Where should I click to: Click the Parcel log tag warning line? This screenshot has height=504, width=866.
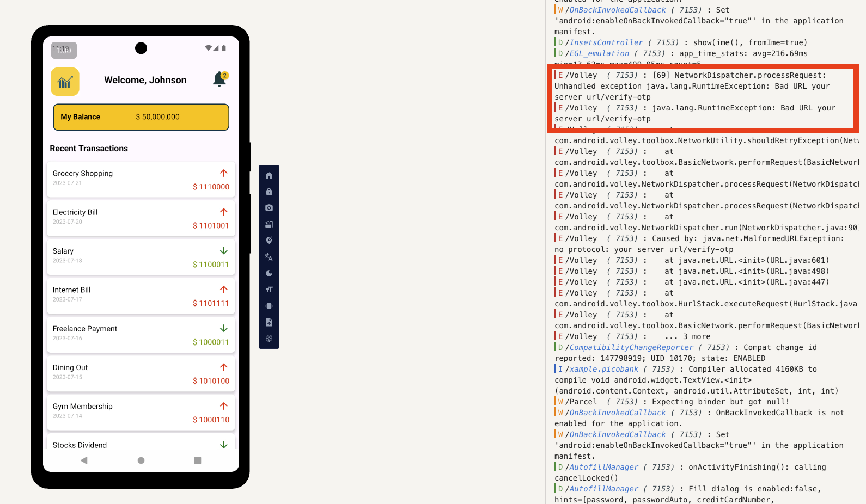[x=672, y=402]
